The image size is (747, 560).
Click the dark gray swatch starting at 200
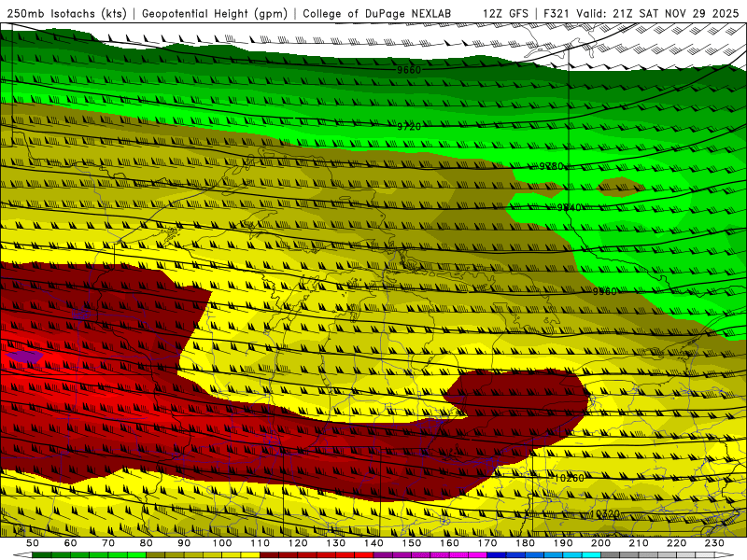611,555
